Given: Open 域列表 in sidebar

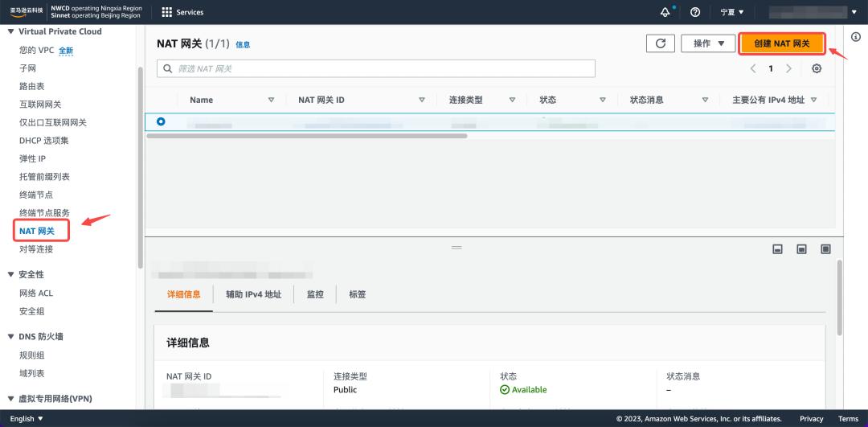Looking at the screenshot, I should pos(31,373).
